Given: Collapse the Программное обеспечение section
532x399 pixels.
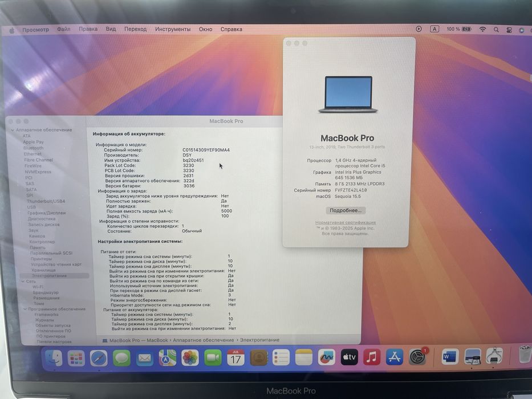Looking at the screenshot, I should click(x=25, y=309).
